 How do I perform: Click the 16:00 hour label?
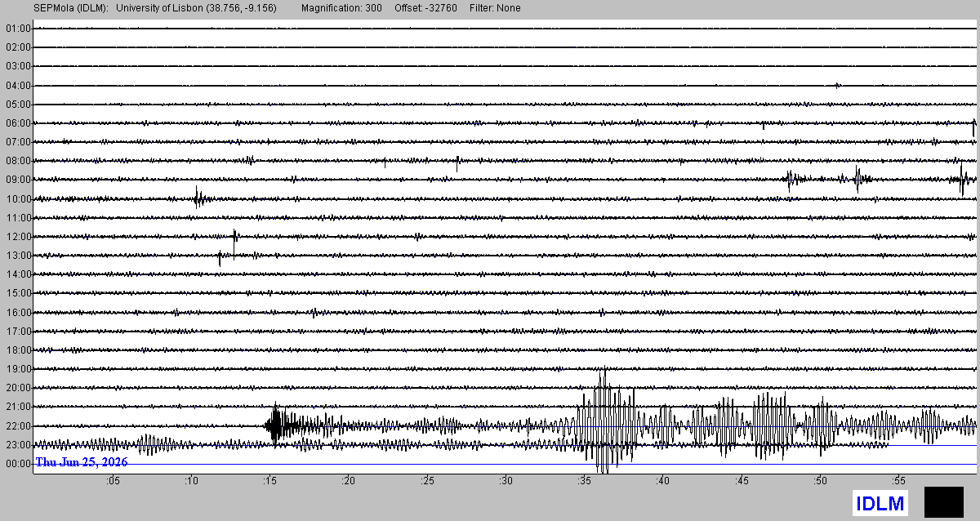(x=18, y=313)
